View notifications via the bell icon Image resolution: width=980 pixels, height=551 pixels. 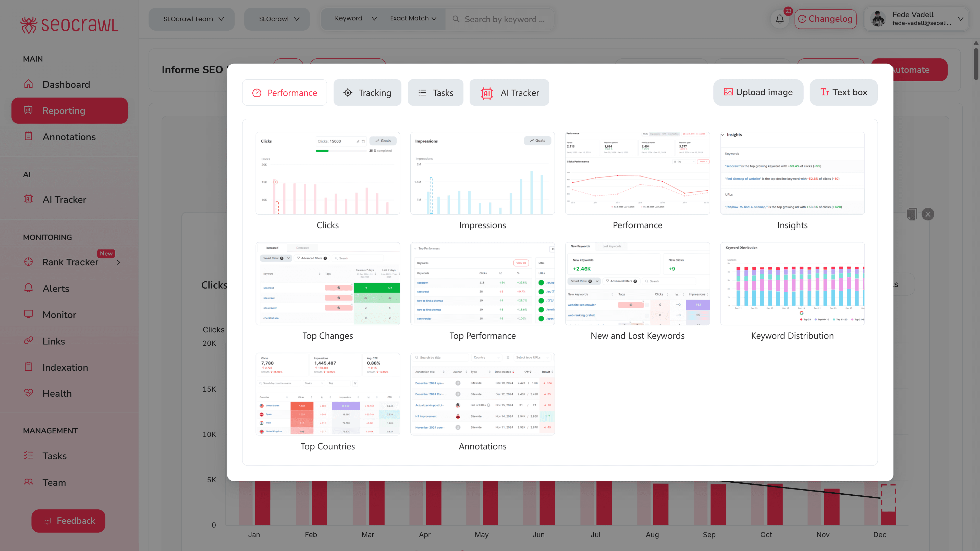780,19
